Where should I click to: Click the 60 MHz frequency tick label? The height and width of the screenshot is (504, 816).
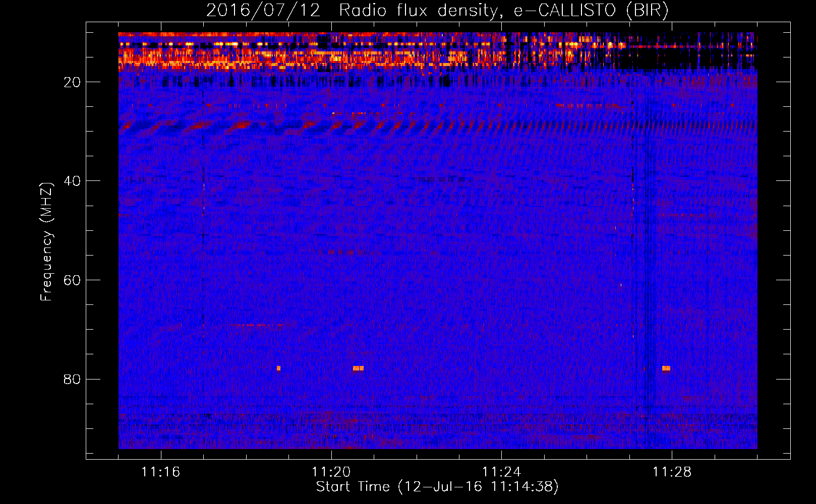72,280
